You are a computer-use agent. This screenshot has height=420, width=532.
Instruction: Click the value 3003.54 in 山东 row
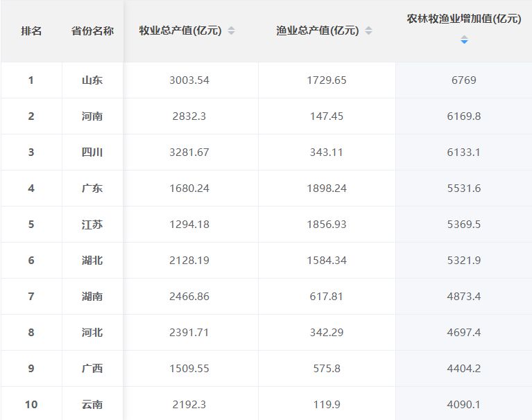(x=189, y=80)
